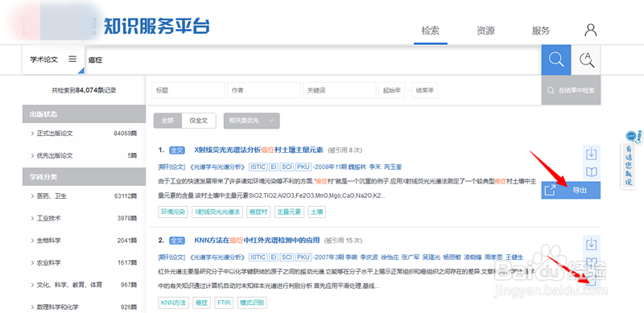Open advanced search with the A-magnifier icon
The height and width of the screenshot is (313, 644).
(586, 60)
